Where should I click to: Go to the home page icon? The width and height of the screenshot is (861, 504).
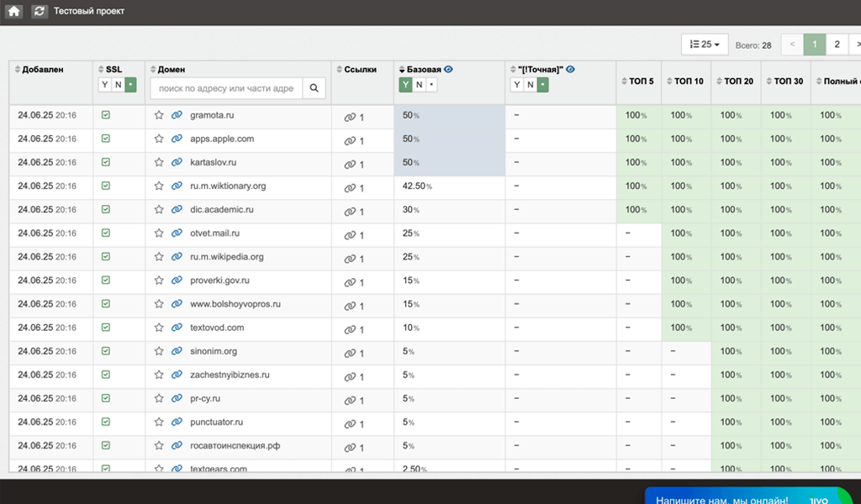14,12
